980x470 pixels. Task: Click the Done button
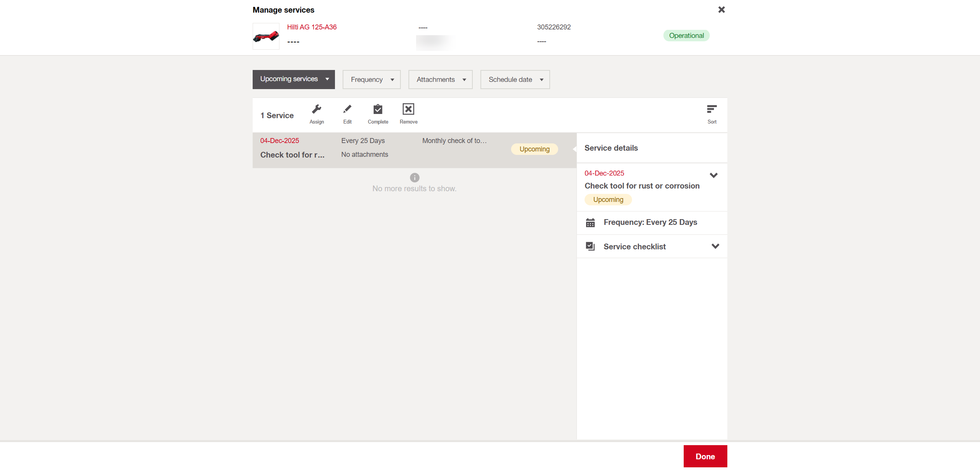(705, 456)
